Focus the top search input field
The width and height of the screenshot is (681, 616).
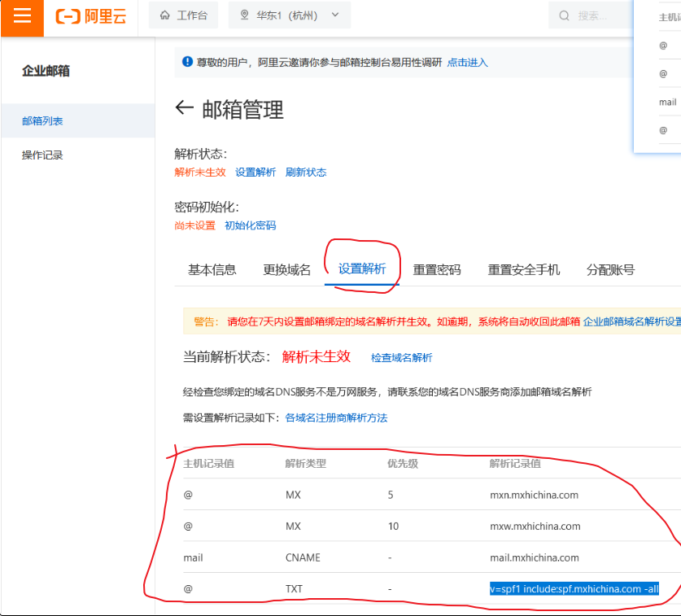tap(592, 15)
